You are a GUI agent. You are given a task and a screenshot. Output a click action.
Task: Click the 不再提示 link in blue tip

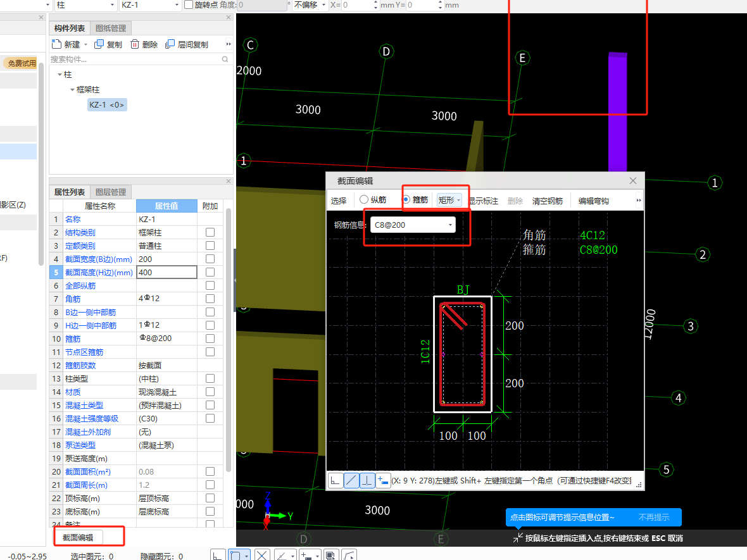[653, 517]
